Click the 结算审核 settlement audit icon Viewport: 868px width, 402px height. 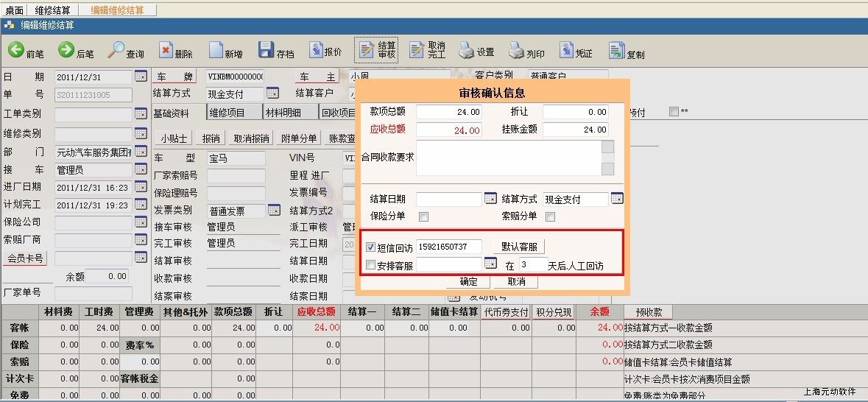[x=367, y=49]
